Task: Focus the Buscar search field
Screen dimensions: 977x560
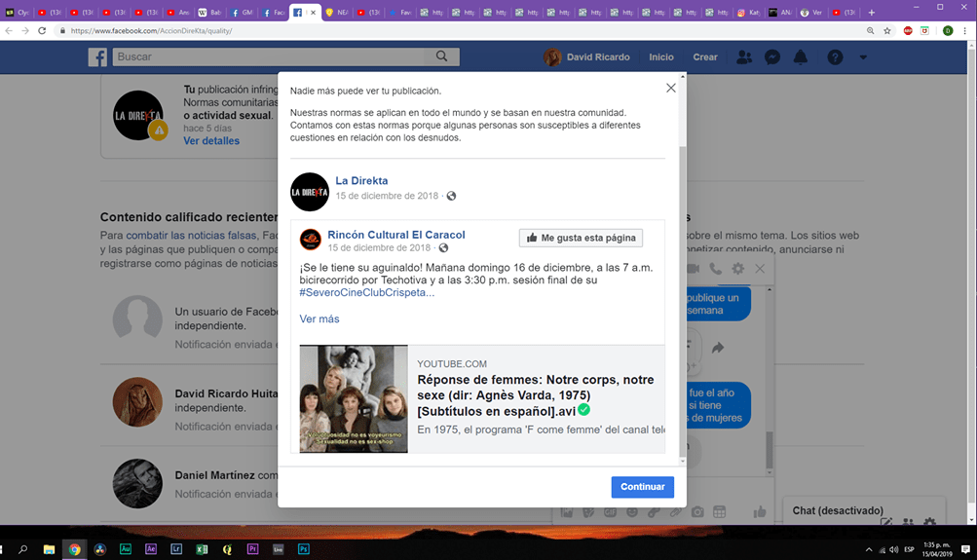Action: 268,56
